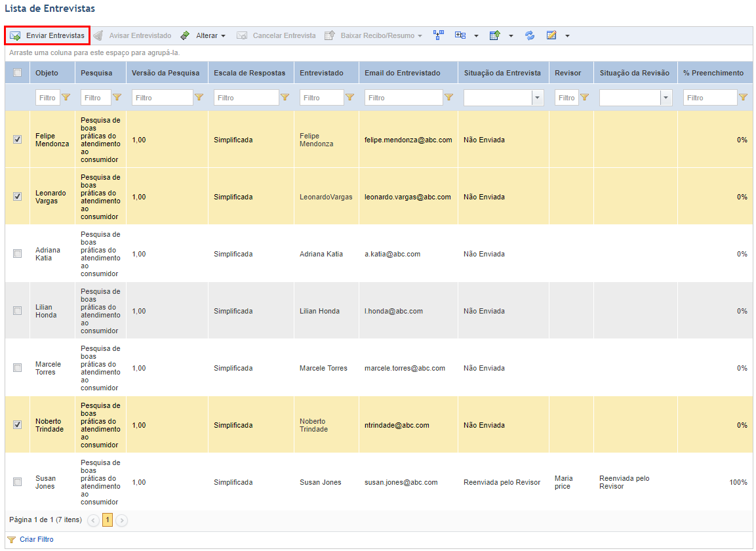Open the arrow beside the export icon

pyautogui.click(x=511, y=35)
